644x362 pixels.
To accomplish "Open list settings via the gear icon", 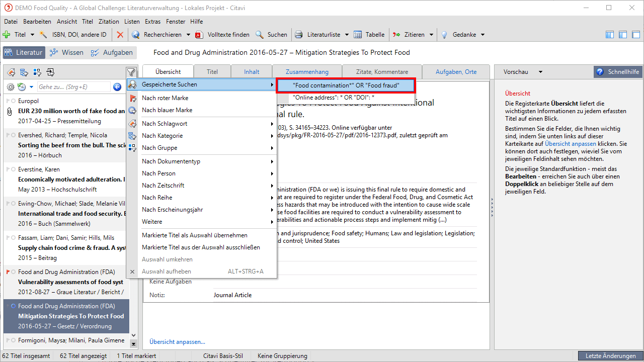I will point(11,87).
